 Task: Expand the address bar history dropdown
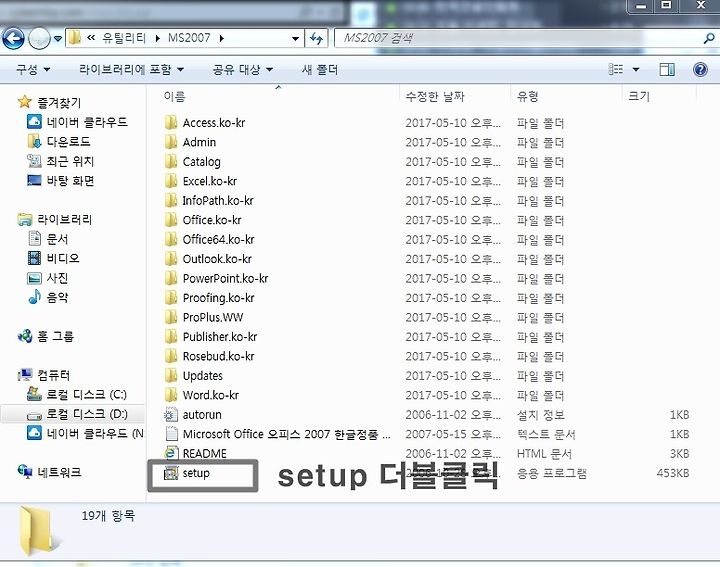[x=296, y=39]
